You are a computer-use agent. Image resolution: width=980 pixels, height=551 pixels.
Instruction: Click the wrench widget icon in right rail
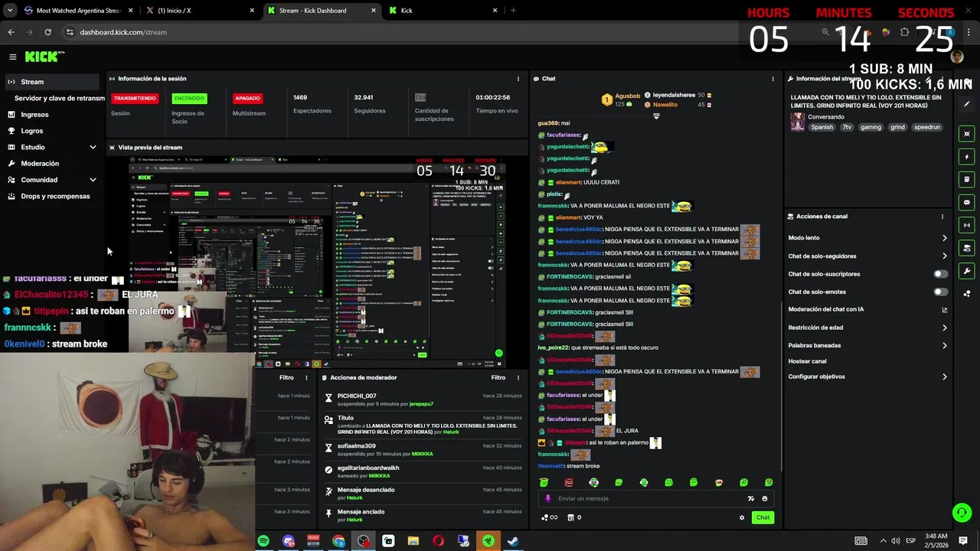(x=967, y=271)
